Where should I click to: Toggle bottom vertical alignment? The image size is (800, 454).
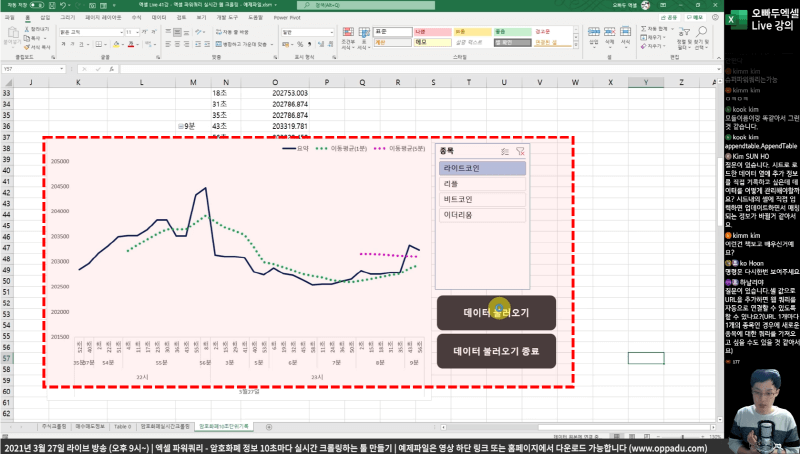pyautogui.click(x=187, y=32)
